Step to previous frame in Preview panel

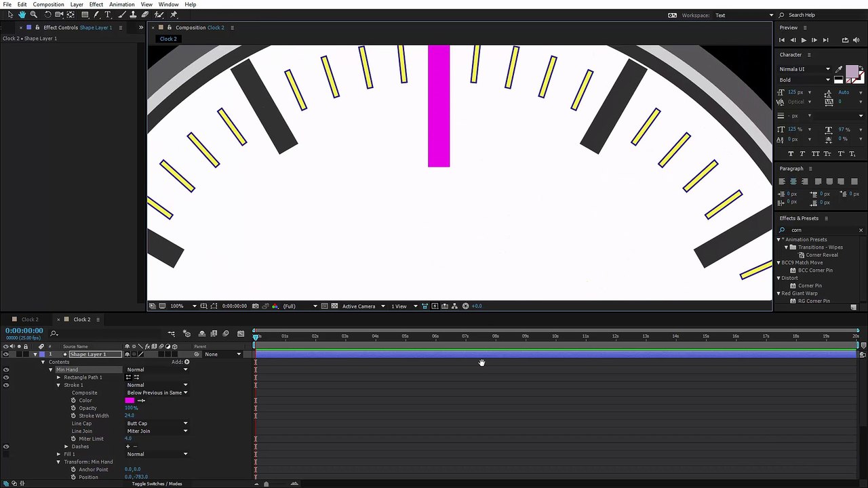tap(793, 40)
